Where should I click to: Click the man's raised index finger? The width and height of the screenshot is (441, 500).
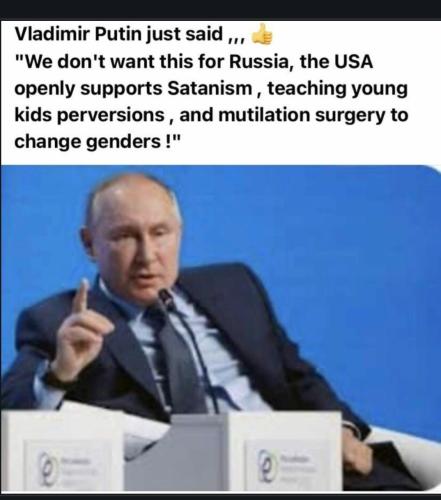click(80, 297)
